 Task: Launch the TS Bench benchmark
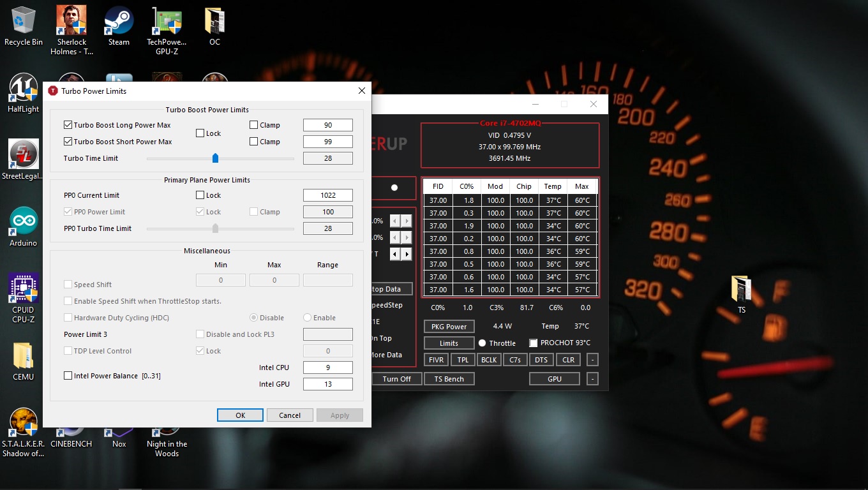[x=449, y=379]
